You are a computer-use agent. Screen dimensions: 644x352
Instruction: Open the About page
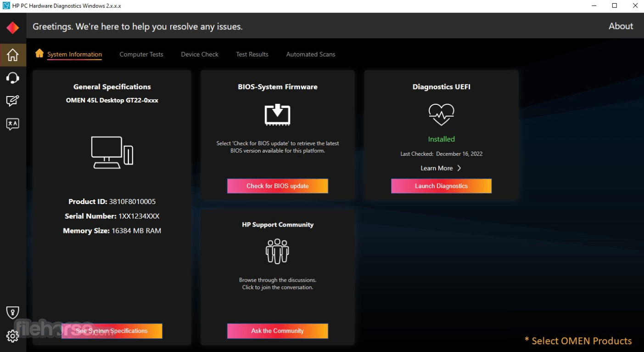pyautogui.click(x=621, y=26)
